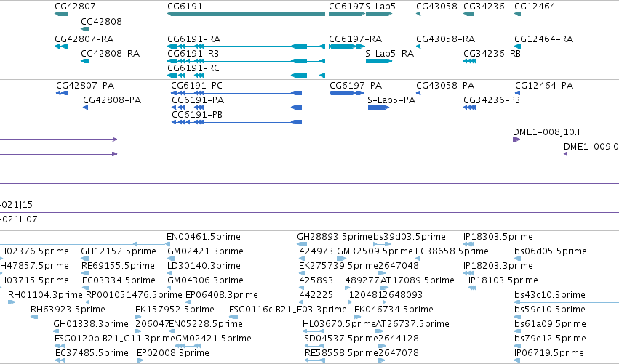Image resolution: width=619 pixels, height=364 pixels.
Task: Click the CG42808-RA transcript label
Action: click(x=110, y=54)
